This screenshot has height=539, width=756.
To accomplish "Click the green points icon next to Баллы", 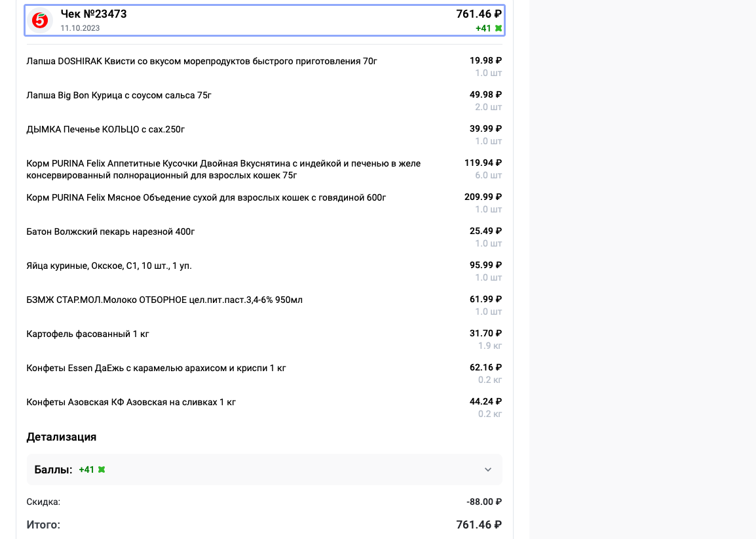I will click(x=102, y=469).
